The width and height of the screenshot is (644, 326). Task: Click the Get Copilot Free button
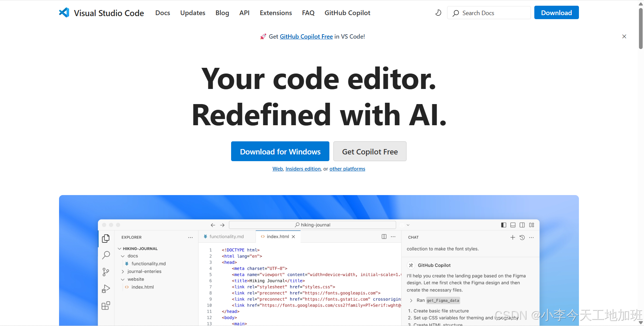point(370,151)
